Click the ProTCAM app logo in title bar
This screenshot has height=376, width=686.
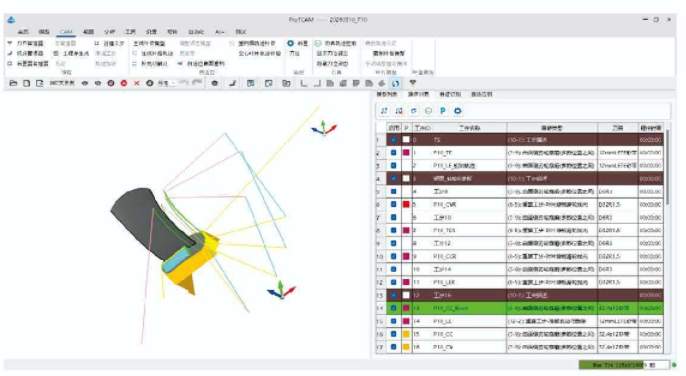11,20
